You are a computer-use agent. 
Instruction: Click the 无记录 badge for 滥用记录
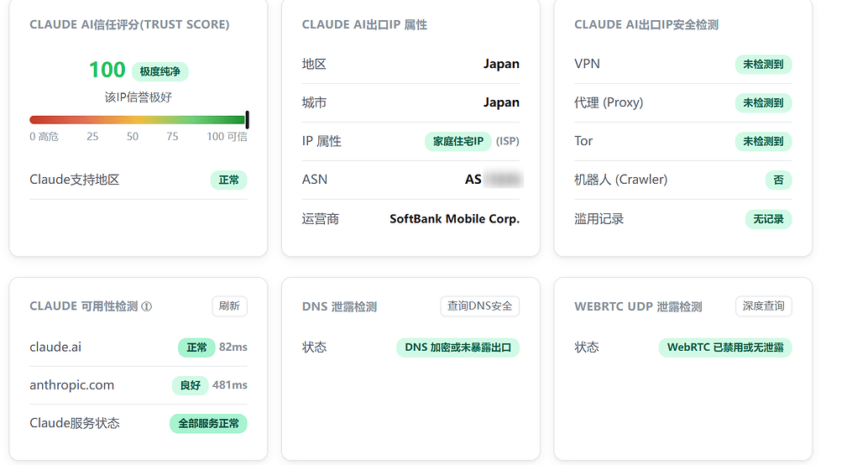pos(768,219)
